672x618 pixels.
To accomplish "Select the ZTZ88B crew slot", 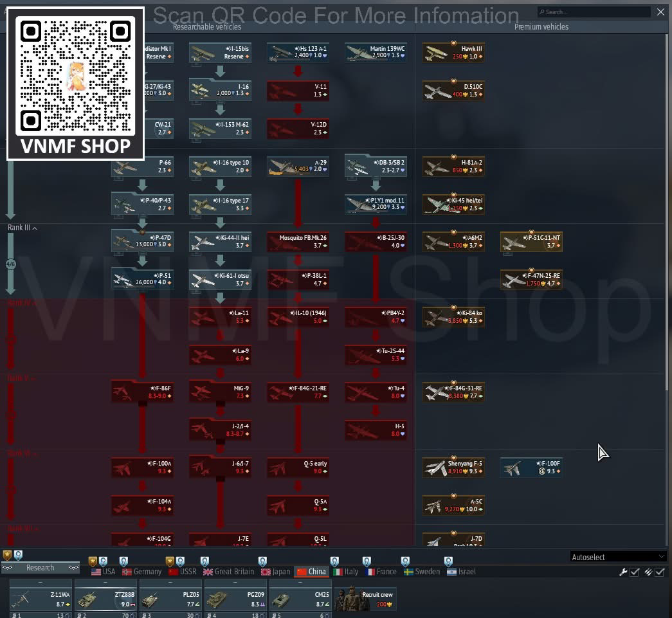I will click(106, 599).
